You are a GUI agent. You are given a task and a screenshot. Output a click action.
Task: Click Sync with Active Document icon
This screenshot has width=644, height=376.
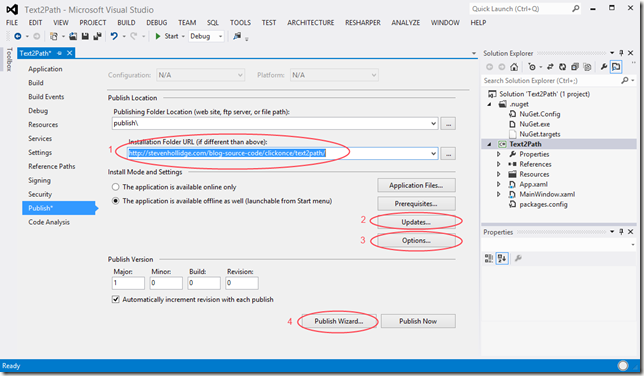(550, 67)
